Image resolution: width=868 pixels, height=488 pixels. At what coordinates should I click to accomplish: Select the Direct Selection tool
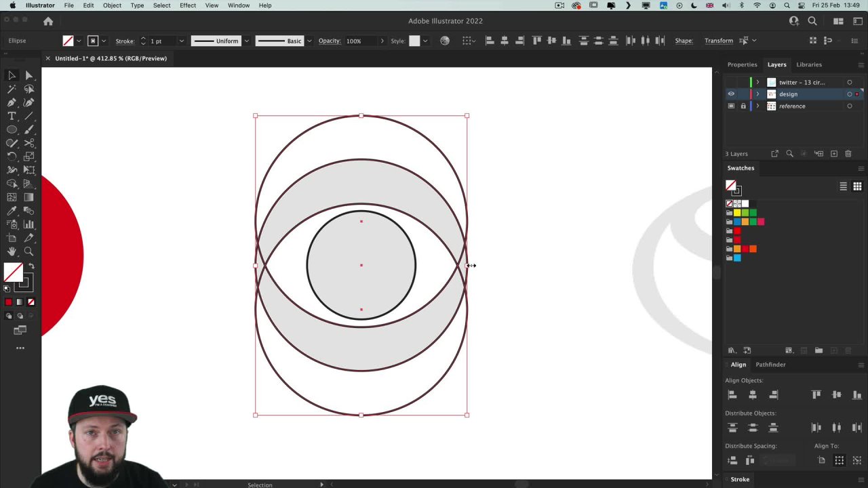coord(28,75)
